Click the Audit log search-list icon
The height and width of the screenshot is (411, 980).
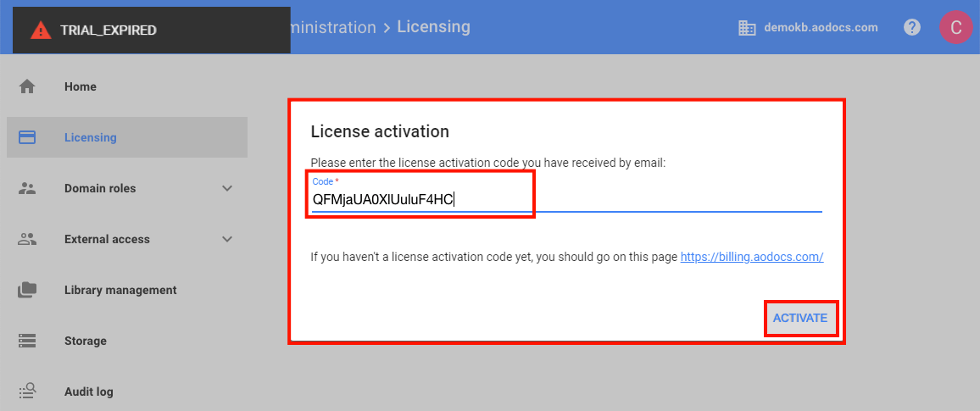tap(27, 392)
